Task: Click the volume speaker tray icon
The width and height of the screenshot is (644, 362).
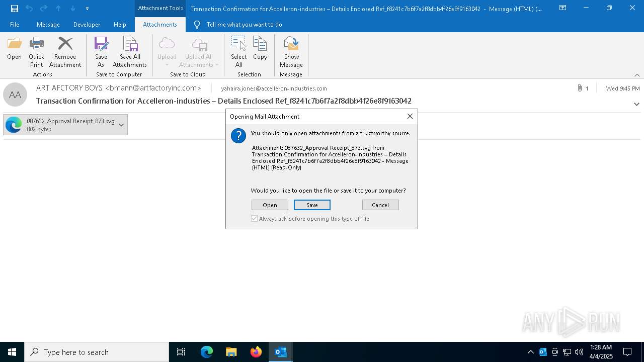Action: (579, 352)
